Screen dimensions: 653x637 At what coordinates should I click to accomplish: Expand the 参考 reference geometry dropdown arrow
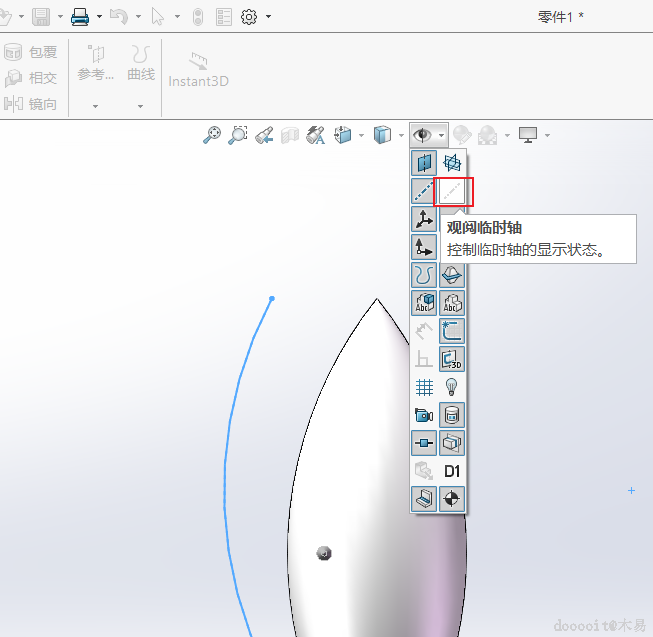(96, 105)
